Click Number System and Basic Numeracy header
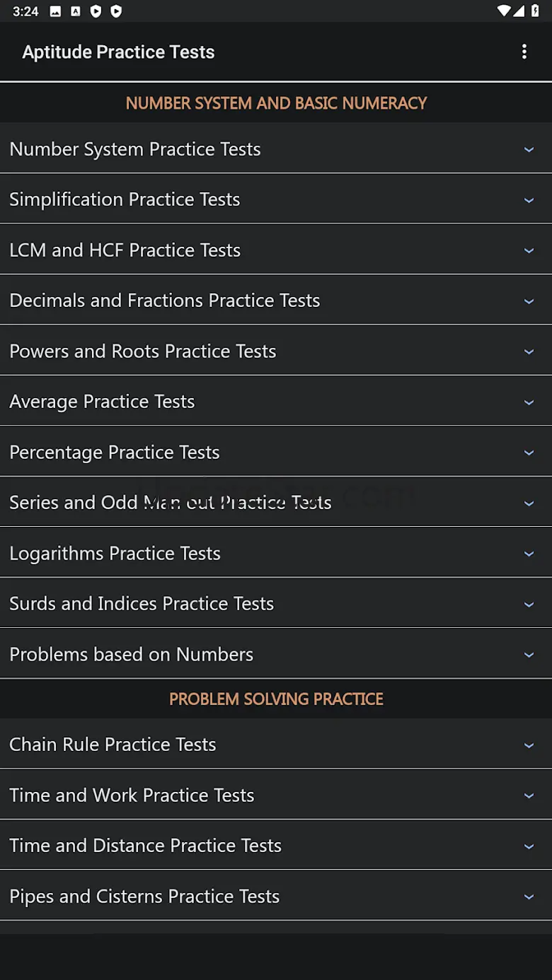The height and width of the screenshot is (980, 552). point(276,103)
